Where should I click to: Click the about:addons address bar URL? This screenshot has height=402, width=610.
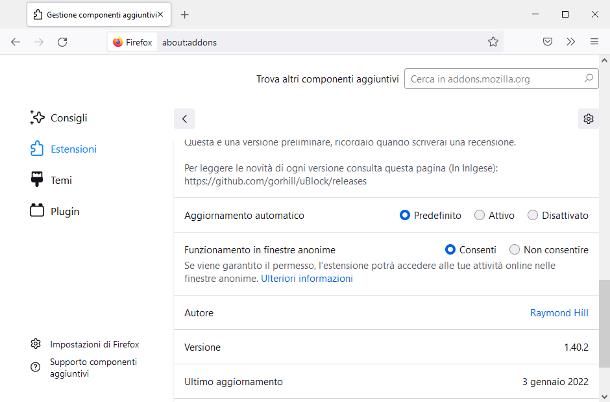pyautogui.click(x=189, y=42)
